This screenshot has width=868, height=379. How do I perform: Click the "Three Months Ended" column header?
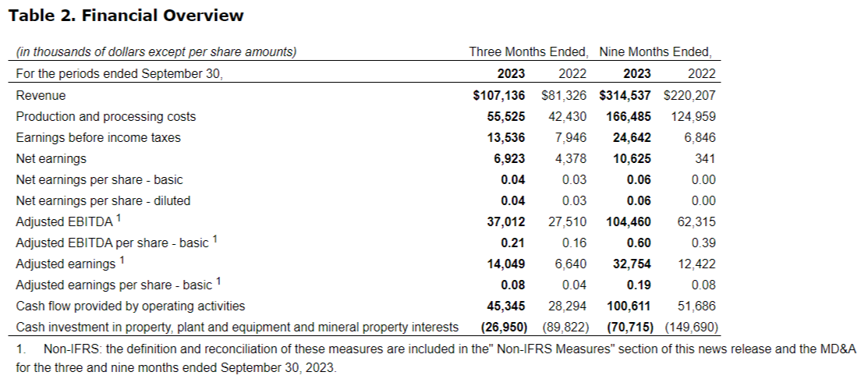pos(528,52)
